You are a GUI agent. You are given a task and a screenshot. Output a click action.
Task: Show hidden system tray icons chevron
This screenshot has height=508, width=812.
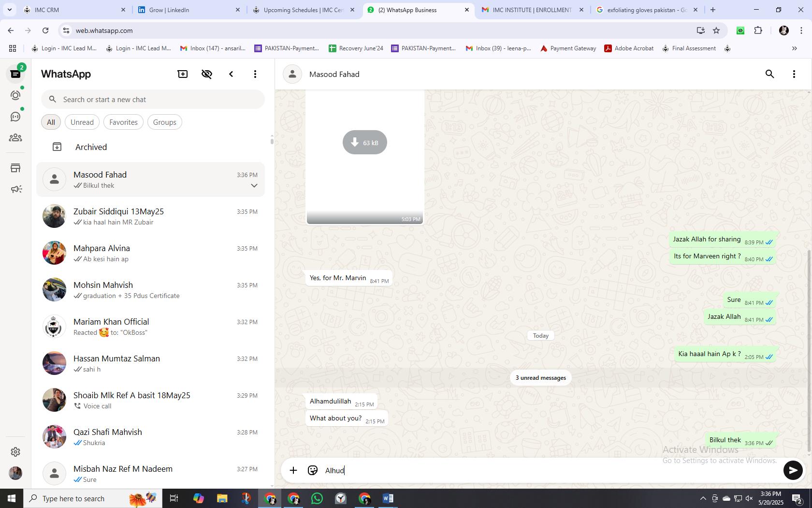pyautogui.click(x=703, y=498)
